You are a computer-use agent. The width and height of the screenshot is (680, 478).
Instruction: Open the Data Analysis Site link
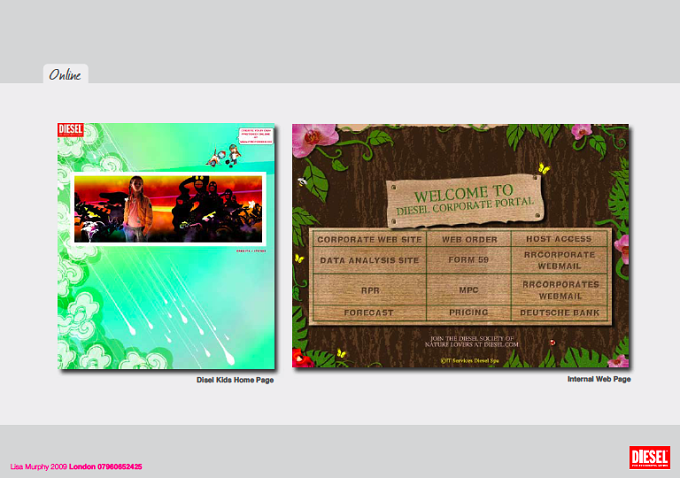(x=369, y=260)
